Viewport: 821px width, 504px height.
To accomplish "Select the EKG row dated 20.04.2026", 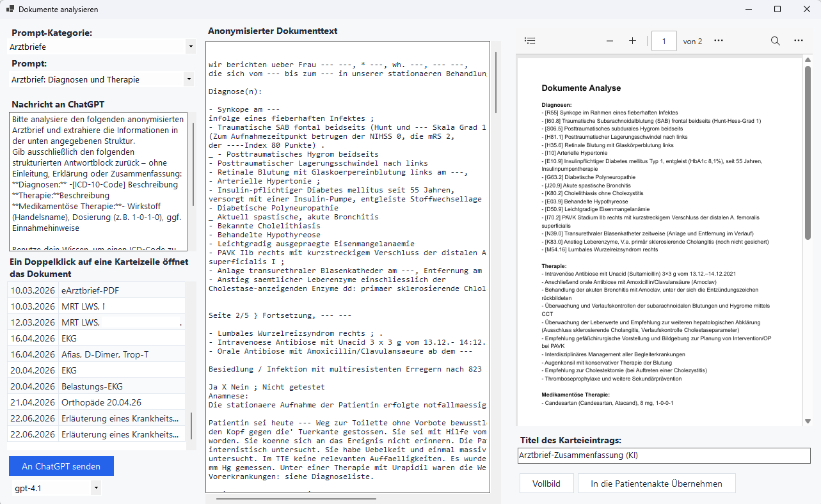I will click(x=97, y=370).
